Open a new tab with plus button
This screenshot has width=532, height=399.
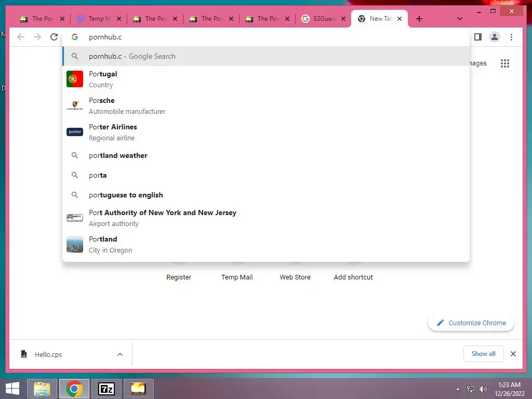419,19
